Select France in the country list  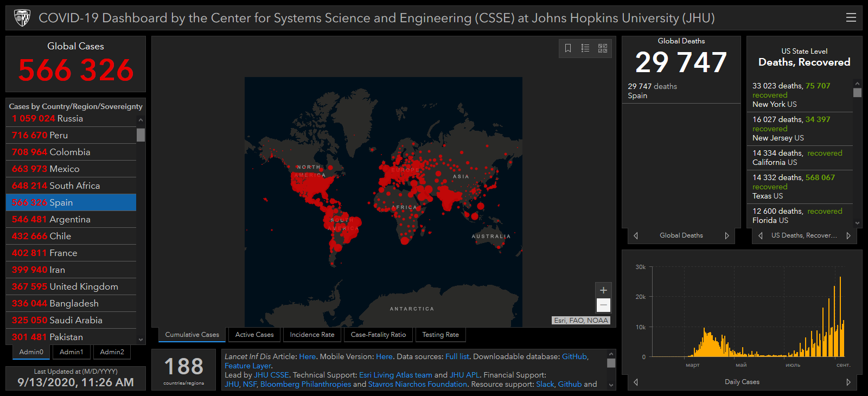[x=71, y=253]
